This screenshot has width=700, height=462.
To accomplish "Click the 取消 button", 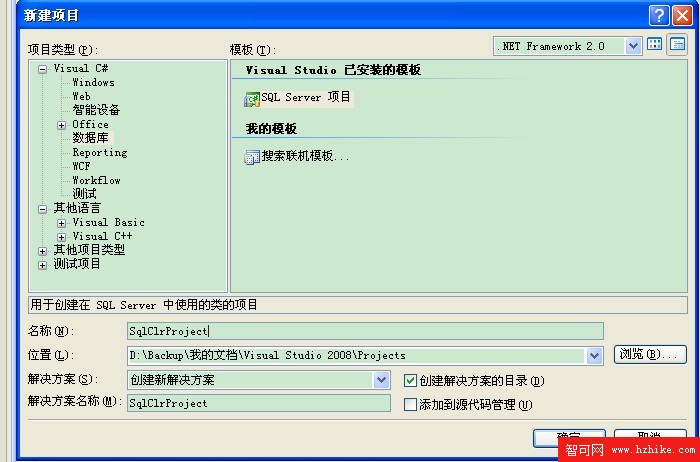I will tap(650, 436).
